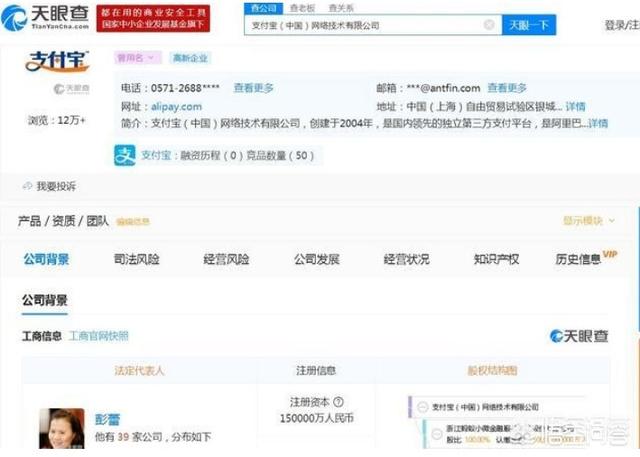Click the 天眼一下 search button
This screenshot has height=457, width=640.
[x=529, y=25]
